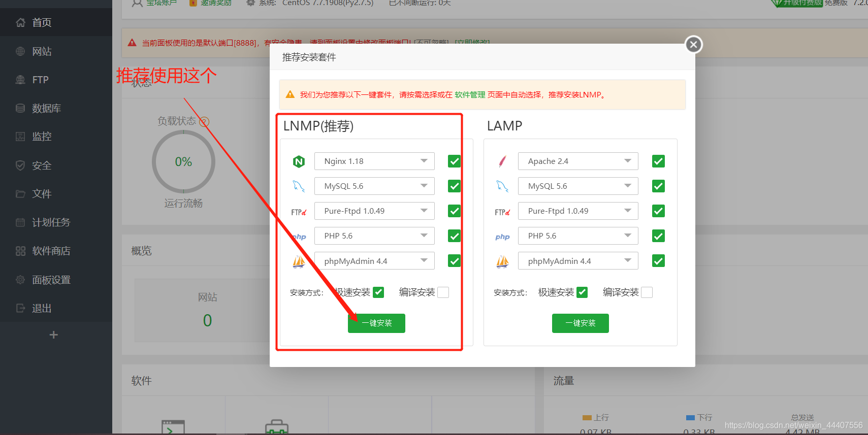Click the FTP sidebar icon
The width and height of the screenshot is (868, 435).
20,80
